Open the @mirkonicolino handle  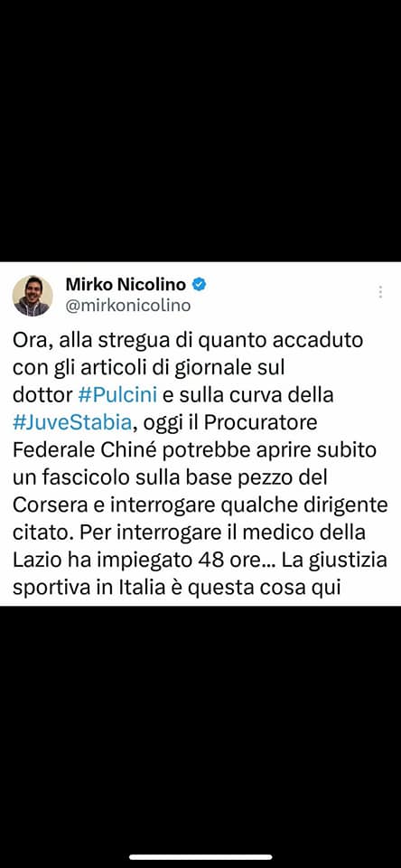tap(127, 306)
